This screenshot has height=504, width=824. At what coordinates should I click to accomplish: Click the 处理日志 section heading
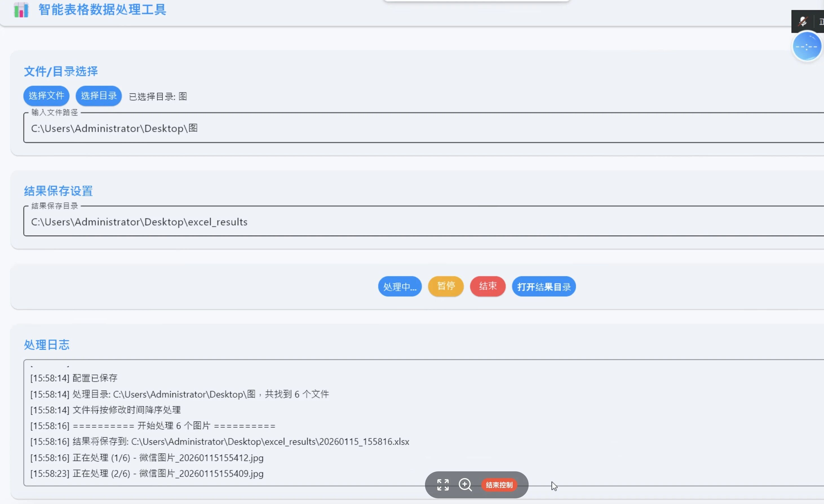pyautogui.click(x=47, y=345)
